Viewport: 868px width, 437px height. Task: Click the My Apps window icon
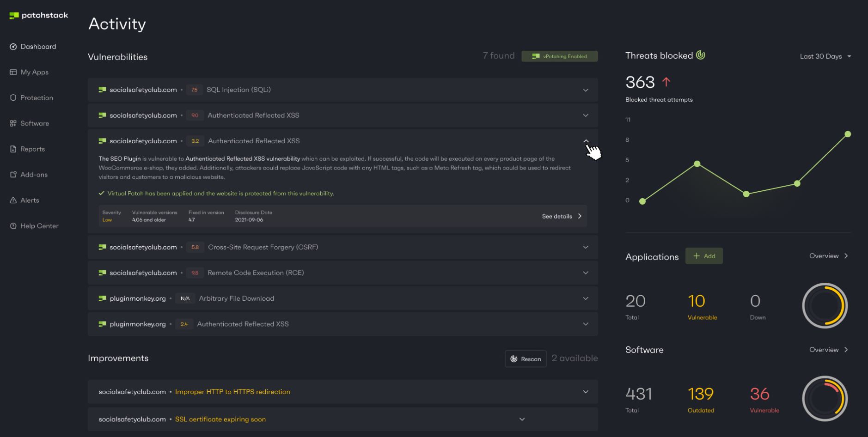click(13, 72)
